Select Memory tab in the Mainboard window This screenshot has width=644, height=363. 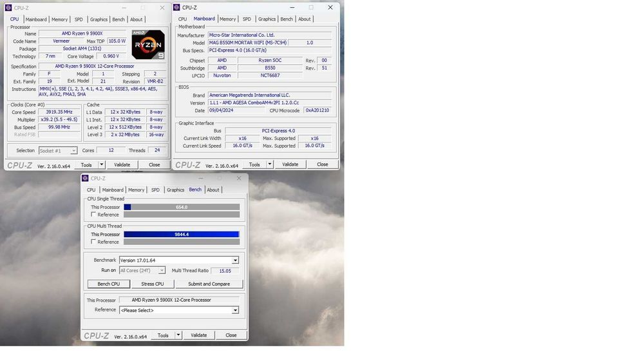(x=227, y=19)
